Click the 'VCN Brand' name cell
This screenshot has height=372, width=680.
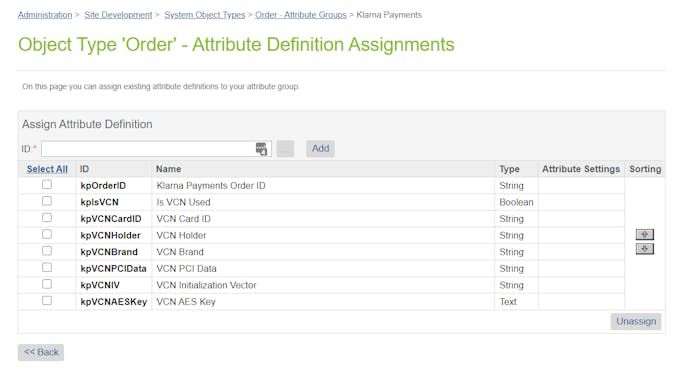click(180, 252)
